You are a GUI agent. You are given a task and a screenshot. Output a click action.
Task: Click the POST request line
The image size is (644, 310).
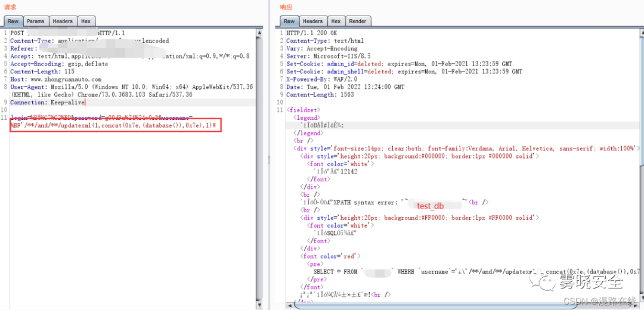68,33
